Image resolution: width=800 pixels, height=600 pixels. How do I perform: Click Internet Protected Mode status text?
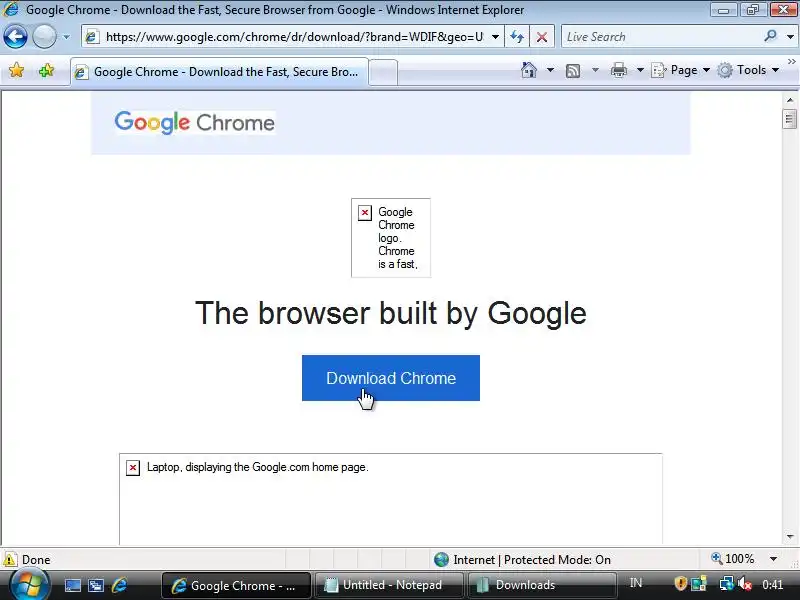point(532,560)
